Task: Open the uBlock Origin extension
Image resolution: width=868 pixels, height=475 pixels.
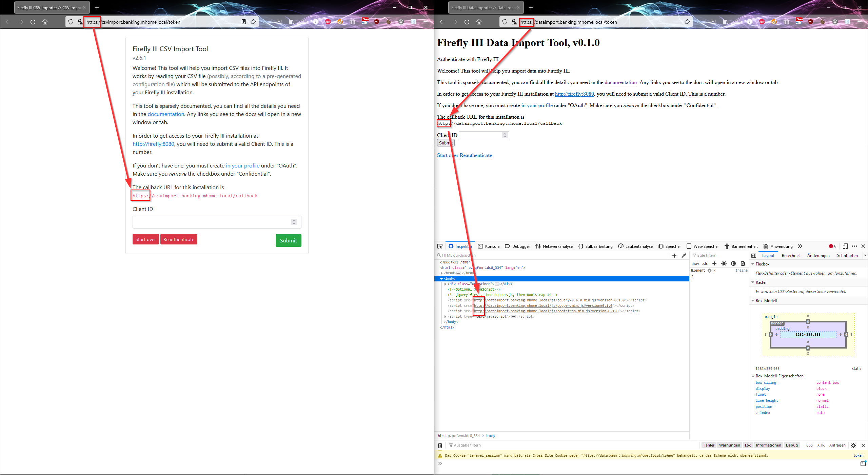Action: click(x=376, y=22)
